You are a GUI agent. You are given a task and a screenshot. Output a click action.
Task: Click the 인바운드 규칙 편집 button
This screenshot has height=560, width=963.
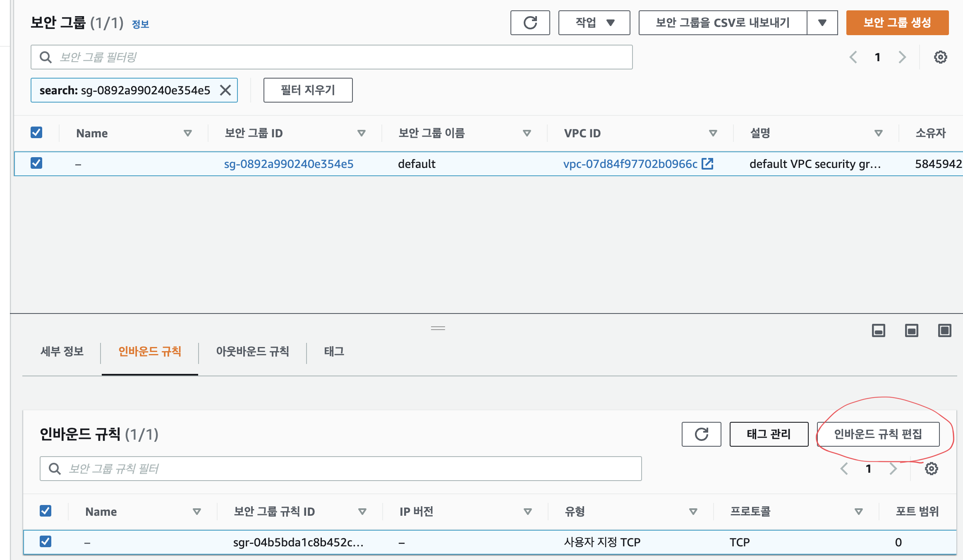pyautogui.click(x=878, y=434)
